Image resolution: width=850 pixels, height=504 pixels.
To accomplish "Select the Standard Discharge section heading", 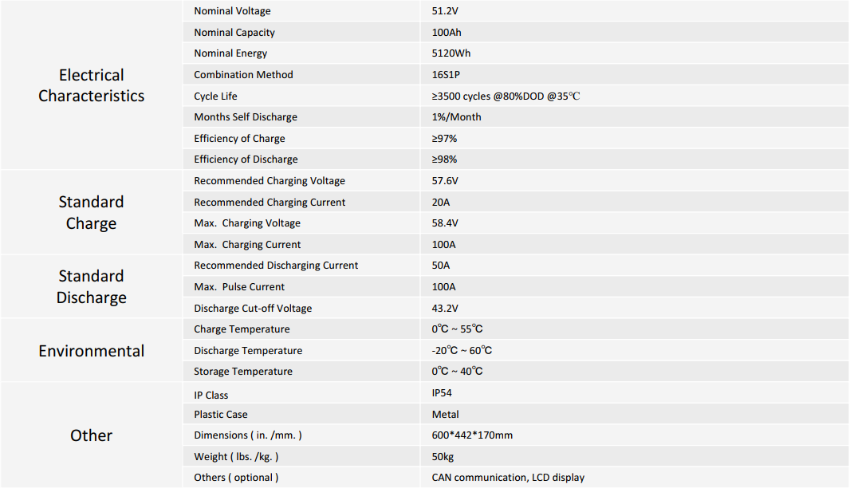I will [91, 286].
